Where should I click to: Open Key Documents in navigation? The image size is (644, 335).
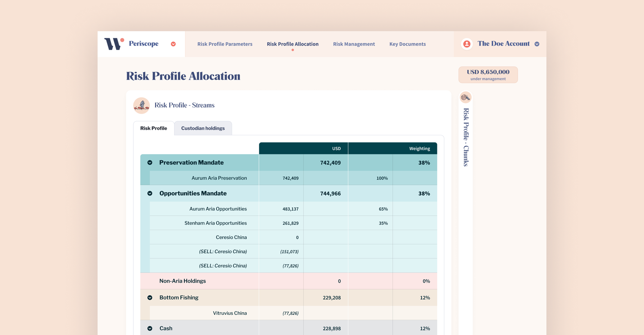point(407,44)
